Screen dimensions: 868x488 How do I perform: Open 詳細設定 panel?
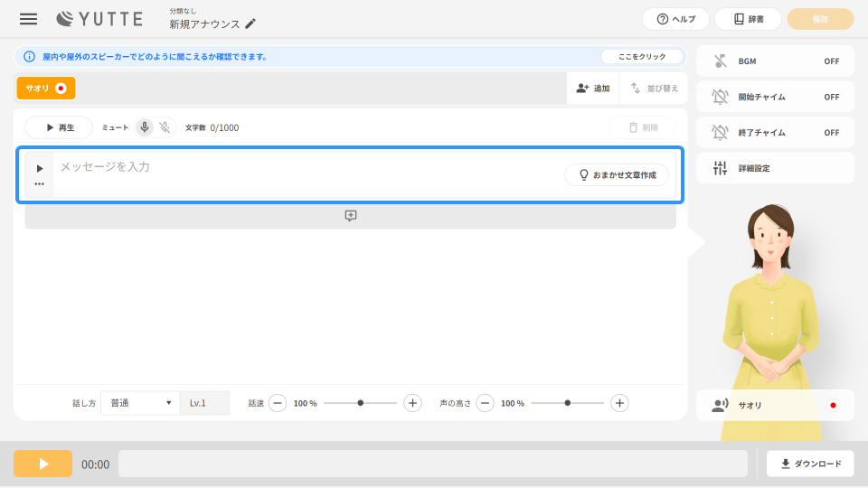click(x=775, y=168)
